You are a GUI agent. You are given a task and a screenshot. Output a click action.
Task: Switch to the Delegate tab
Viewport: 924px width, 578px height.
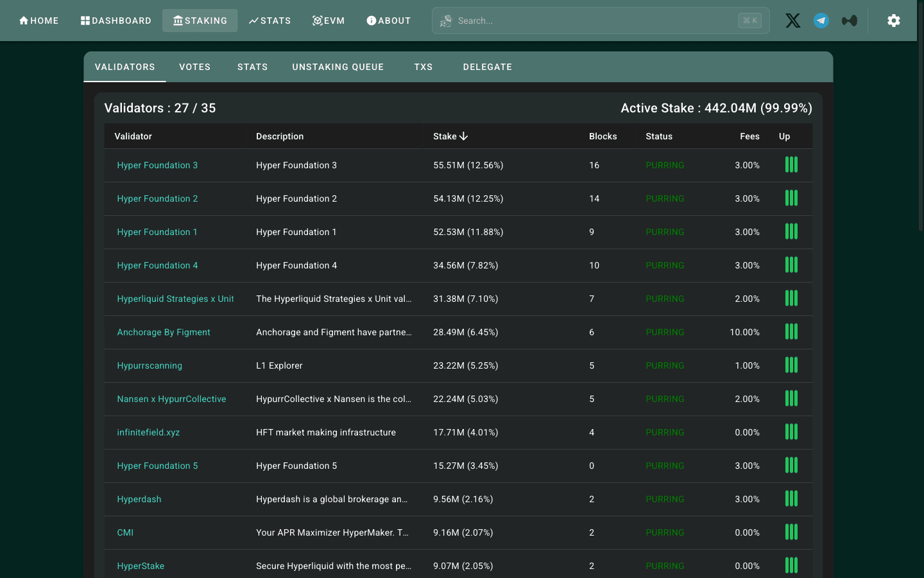point(488,67)
